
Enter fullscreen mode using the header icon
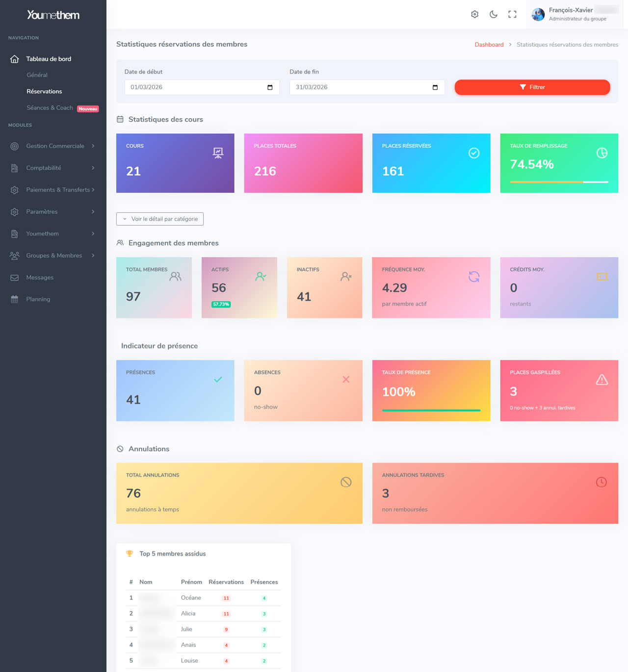coord(512,14)
